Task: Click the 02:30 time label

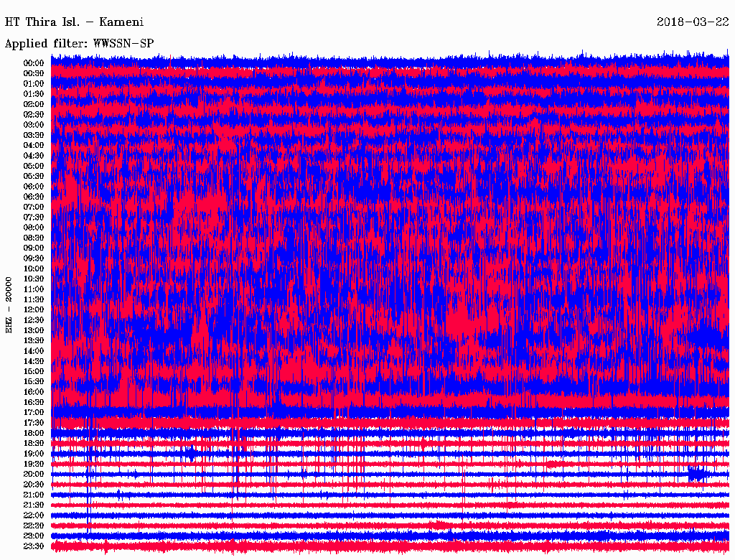Action: pyautogui.click(x=34, y=114)
